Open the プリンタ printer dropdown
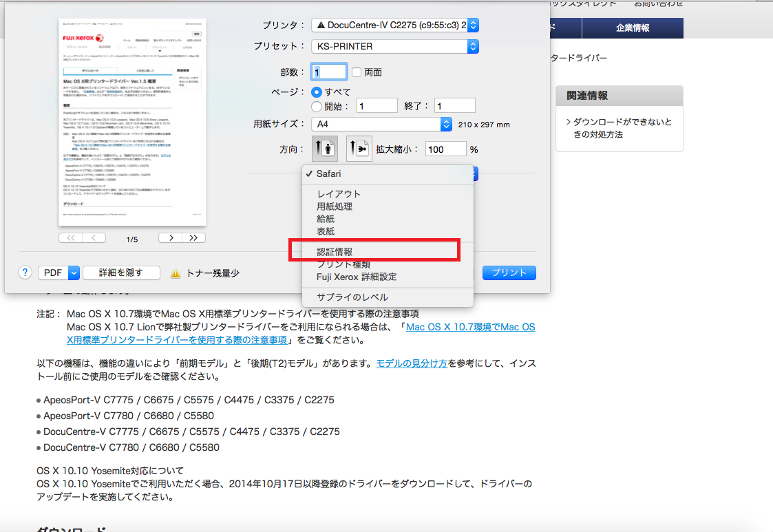The width and height of the screenshot is (773, 532). coord(394,25)
